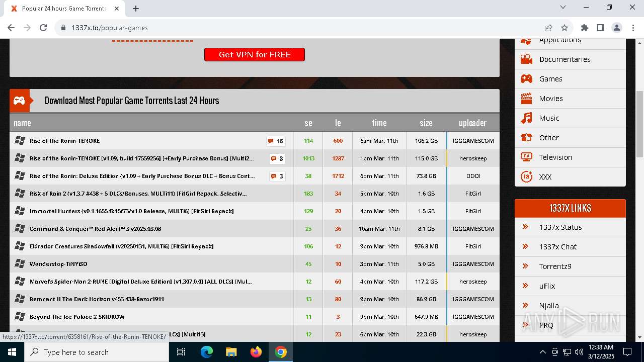Screen dimensions: 644x362
Task: Open Chrome's three-dot menu
Action: click(x=633, y=28)
